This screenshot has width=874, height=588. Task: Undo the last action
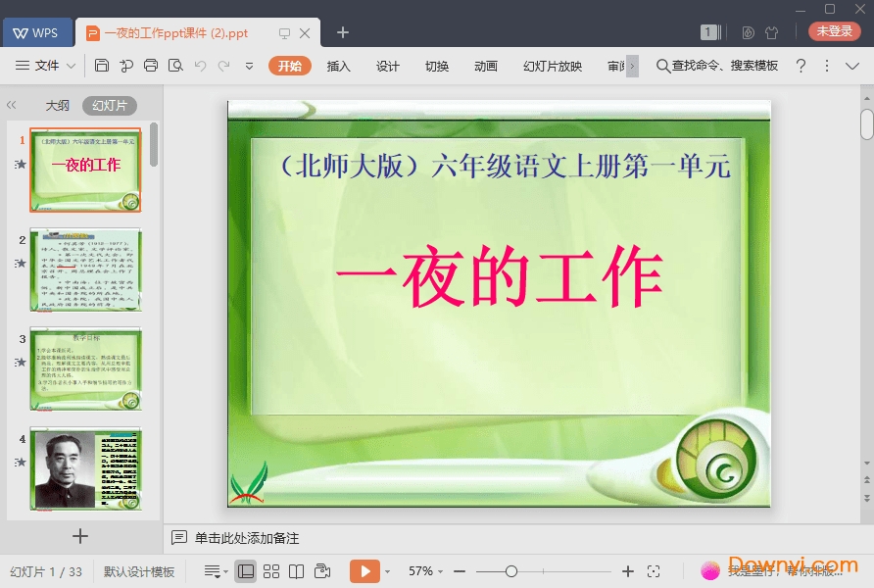click(201, 67)
